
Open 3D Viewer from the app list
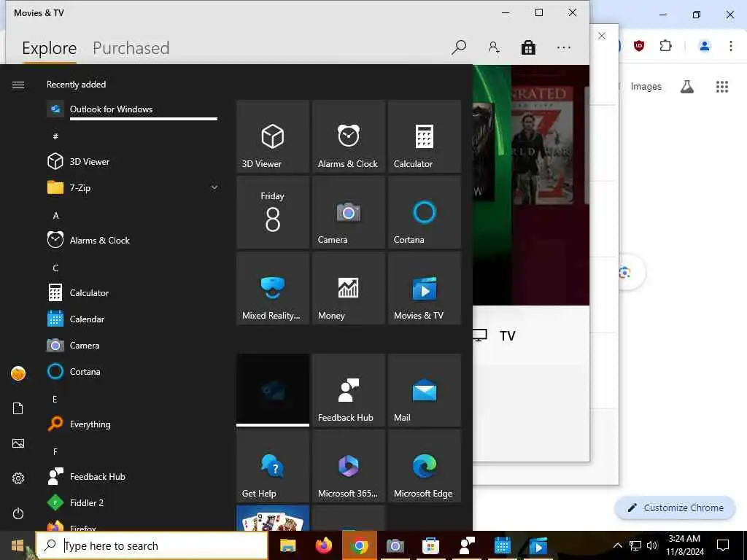(x=133, y=161)
